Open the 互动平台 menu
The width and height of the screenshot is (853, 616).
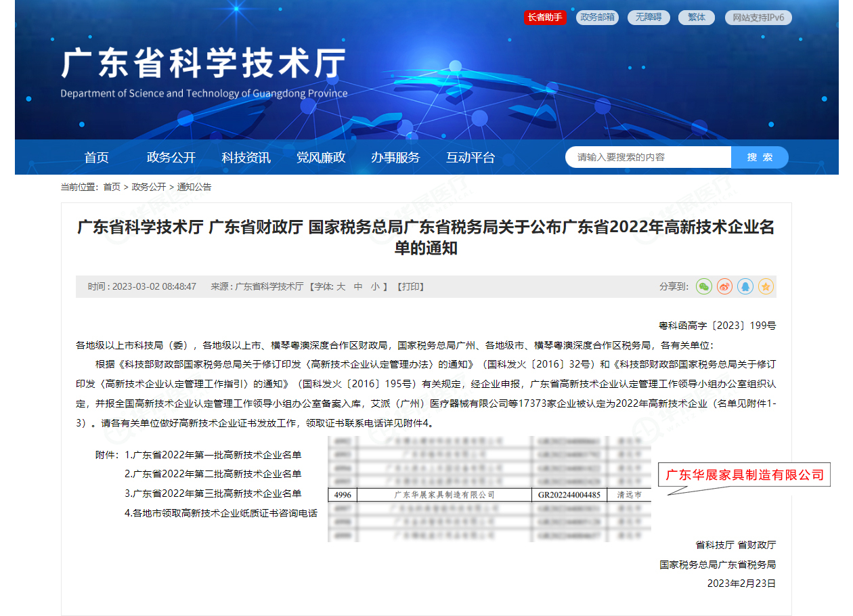[x=471, y=158]
